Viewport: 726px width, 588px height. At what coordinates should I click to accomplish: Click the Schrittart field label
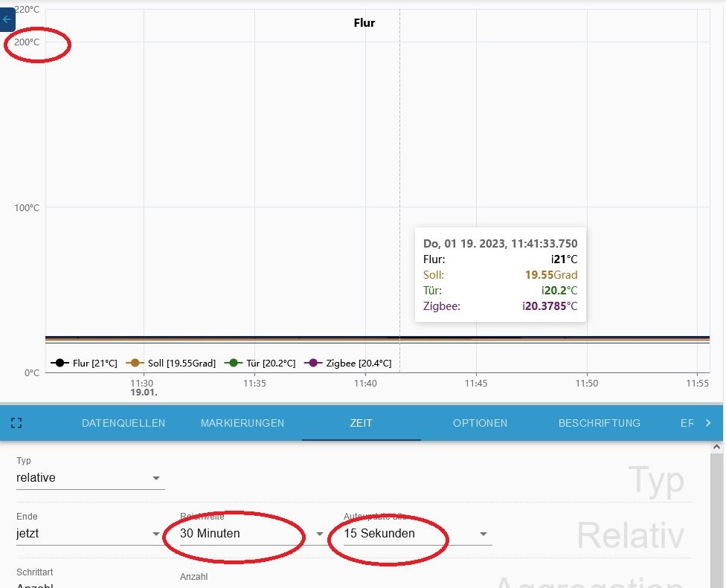pos(35,572)
